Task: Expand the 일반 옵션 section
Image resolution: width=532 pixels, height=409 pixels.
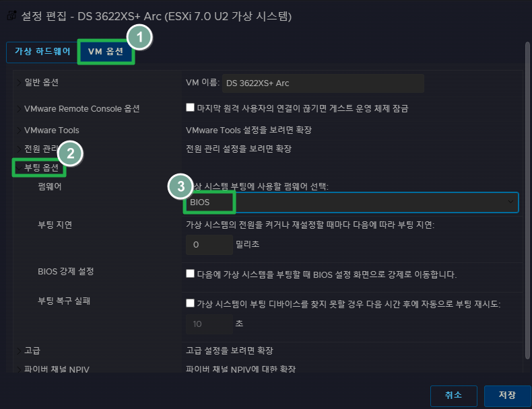Action: coord(42,83)
